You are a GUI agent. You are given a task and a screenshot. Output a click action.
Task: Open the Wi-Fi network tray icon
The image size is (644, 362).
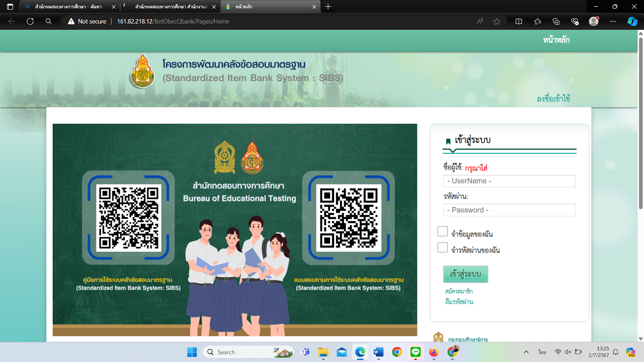[x=558, y=352]
